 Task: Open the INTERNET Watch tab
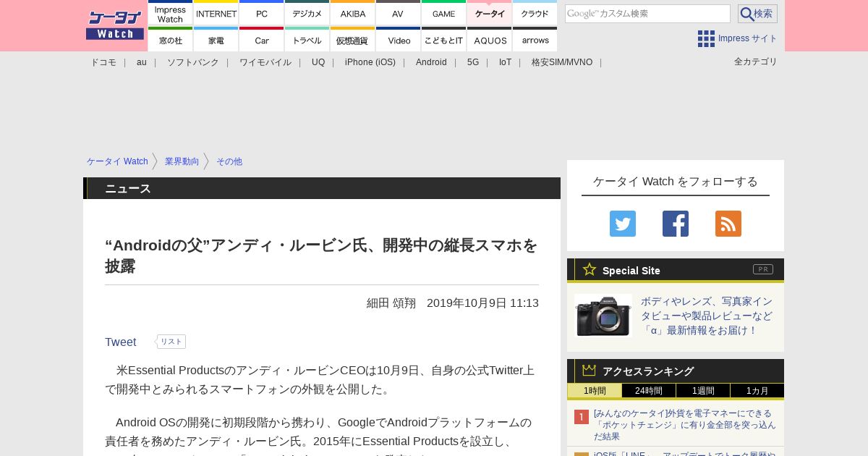coord(216,13)
